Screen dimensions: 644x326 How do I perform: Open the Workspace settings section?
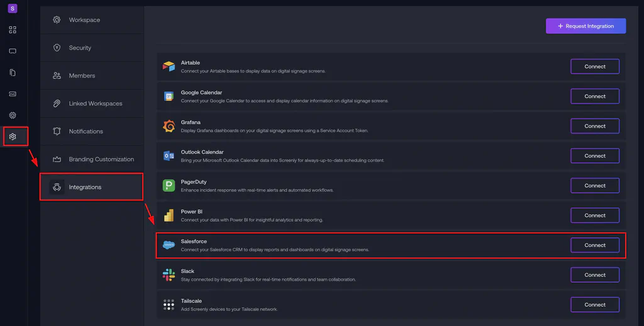coord(92,19)
